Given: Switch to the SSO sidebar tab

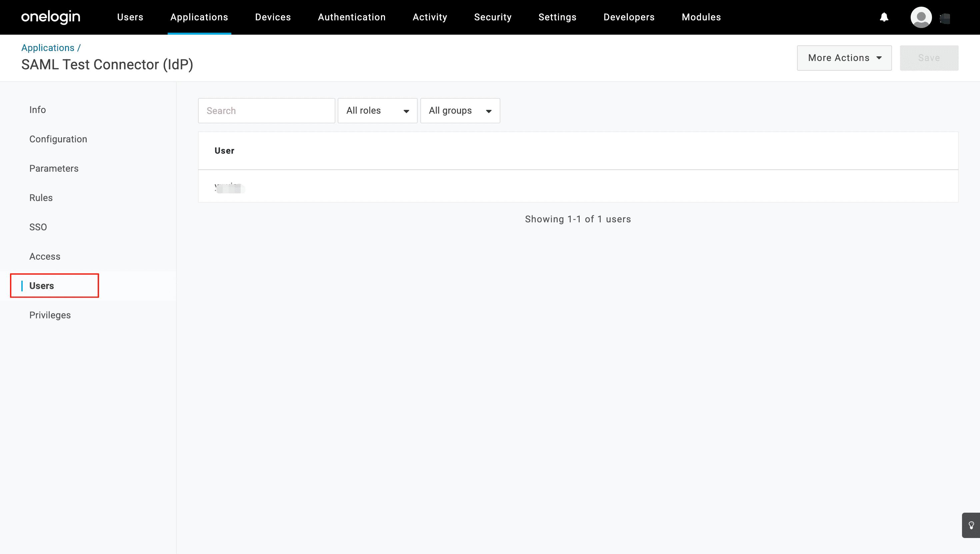Looking at the screenshot, I should coord(38,227).
